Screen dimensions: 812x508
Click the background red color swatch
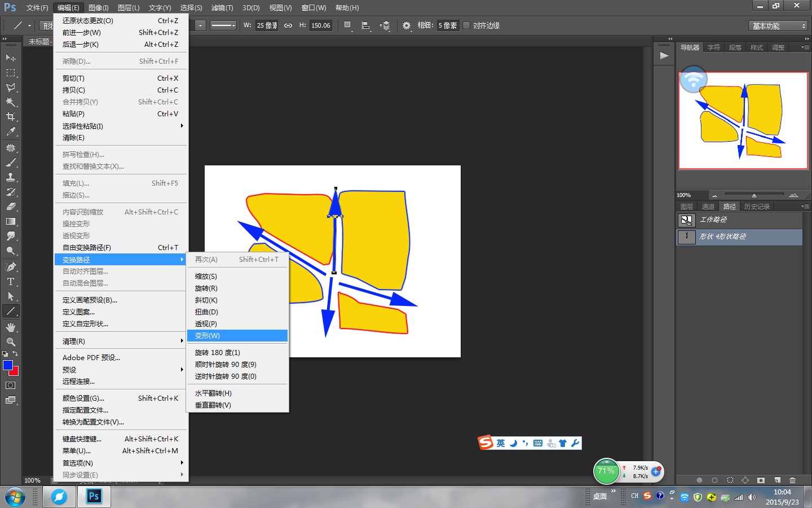coord(15,372)
